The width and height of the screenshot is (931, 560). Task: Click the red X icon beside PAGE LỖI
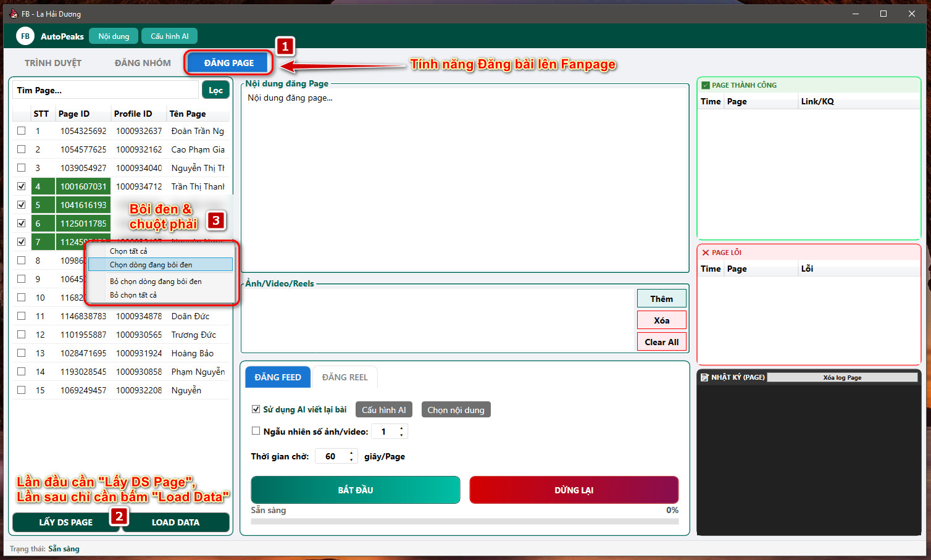pos(705,253)
